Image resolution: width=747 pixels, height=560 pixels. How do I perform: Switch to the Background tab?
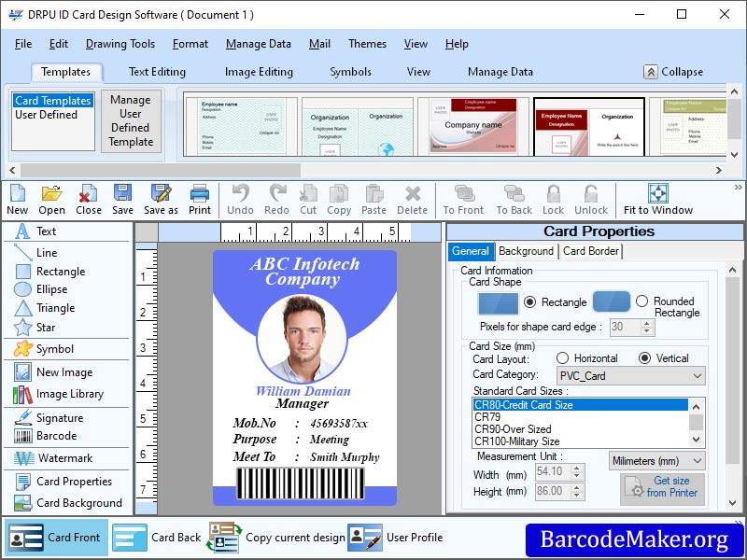coord(527,251)
